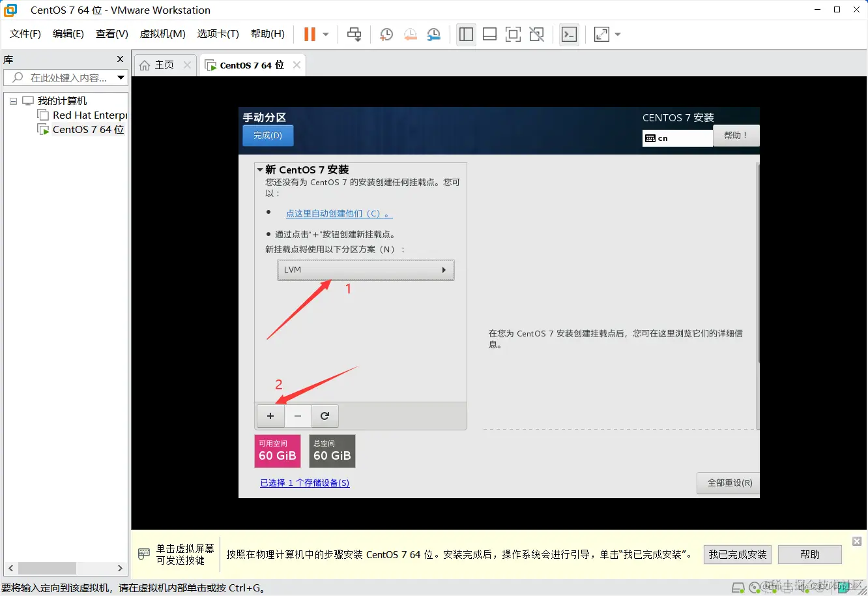Image resolution: width=868 pixels, height=596 pixels.
Task: Toggle the library sidebar view icon
Action: click(466, 35)
